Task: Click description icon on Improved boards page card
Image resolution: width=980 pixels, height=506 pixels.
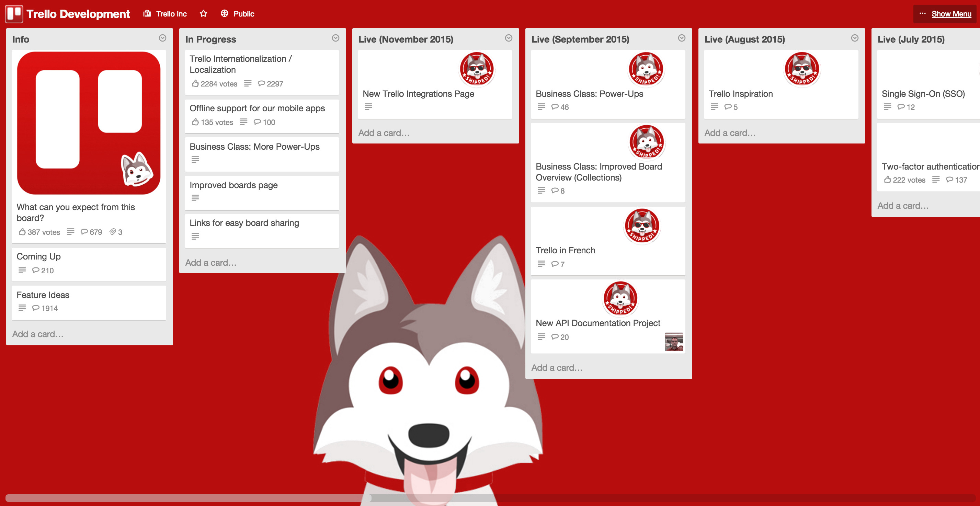Action: pos(195,198)
